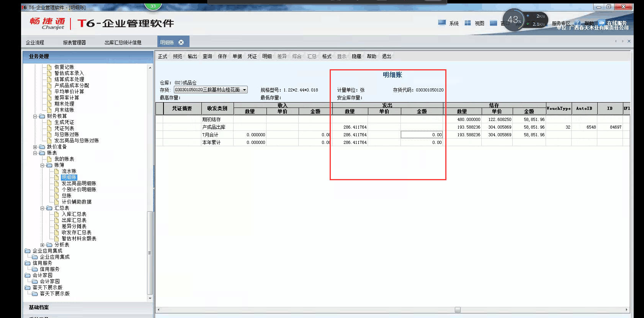Open the 系统 menu

coord(454,23)
